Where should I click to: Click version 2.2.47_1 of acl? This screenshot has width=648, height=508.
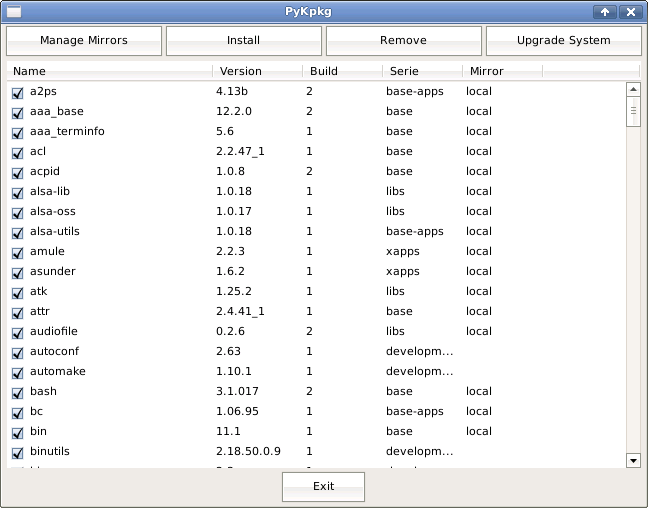coord(240,151)
